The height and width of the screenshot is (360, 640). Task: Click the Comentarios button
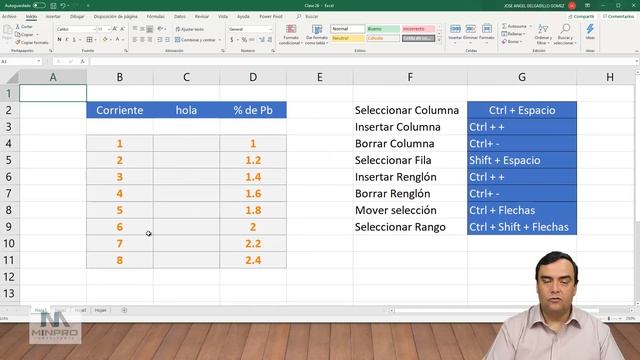618,16
